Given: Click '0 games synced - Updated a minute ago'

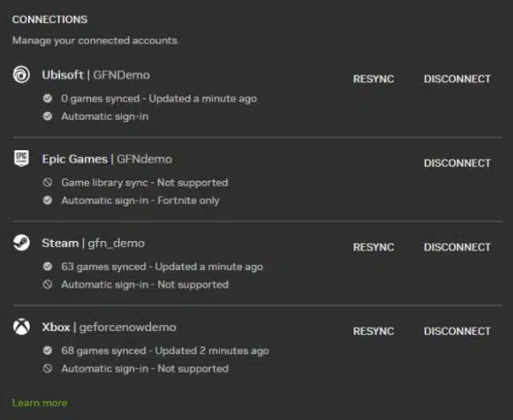Looking at the screenshot, I should (159, 98).
